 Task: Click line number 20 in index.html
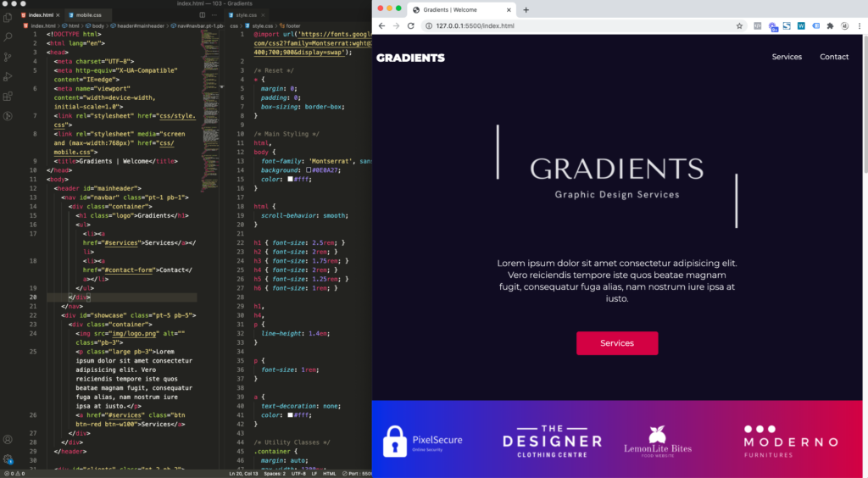(33, 297)
